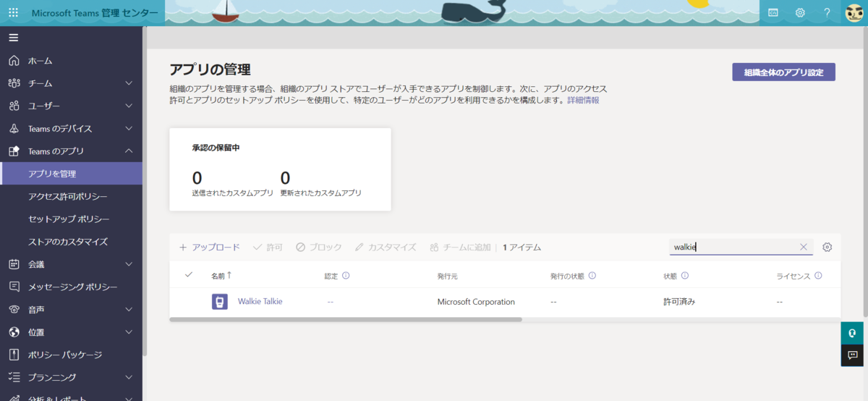868x401 pixels.
Task: Click Microsoft Corporation publisher cell
Action: point(476,302)
